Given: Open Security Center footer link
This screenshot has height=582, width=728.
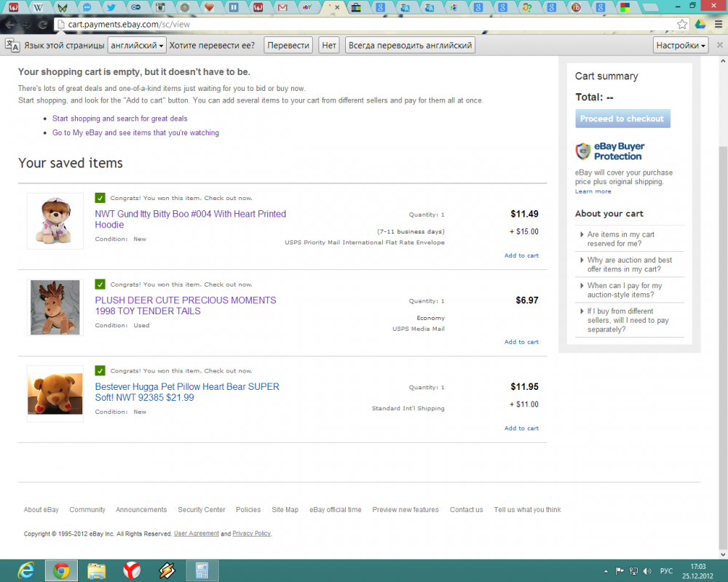Looking at the screenshot, I should point(202,509).
